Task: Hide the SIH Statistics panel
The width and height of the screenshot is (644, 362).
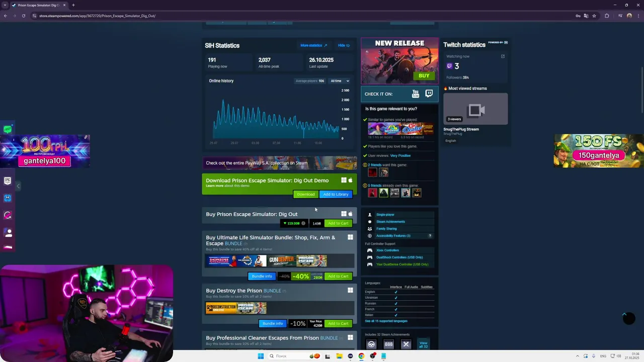Action: point(344,45)
